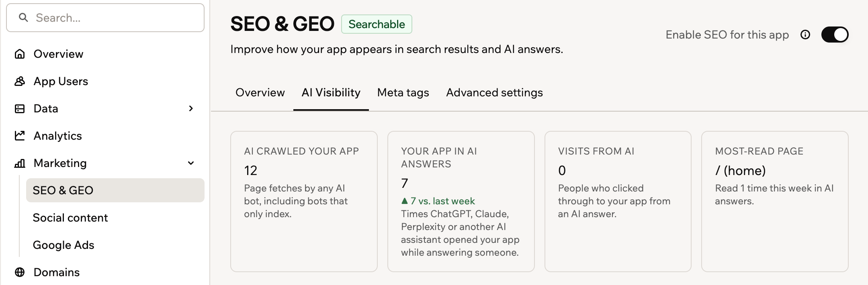Click the Searchable status badge
The height and width of the screenshot is (285, 868).
click(x=377, y=24)
